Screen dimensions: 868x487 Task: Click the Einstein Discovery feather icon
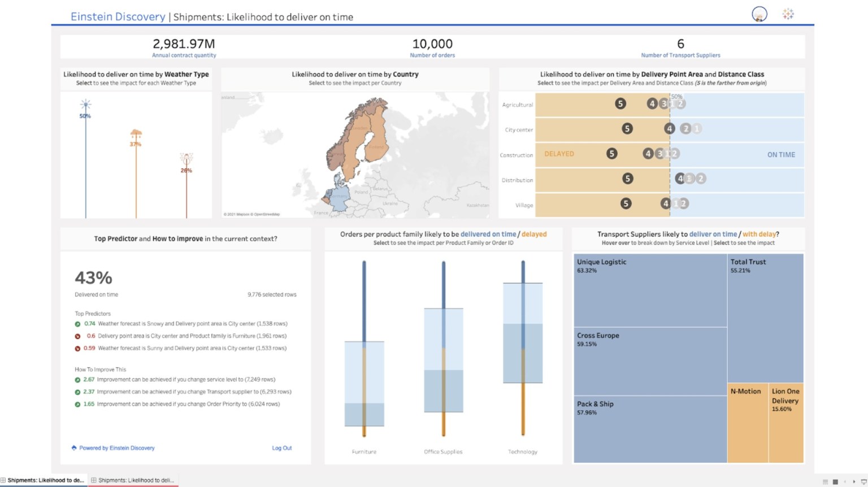(x=74, y=447)
